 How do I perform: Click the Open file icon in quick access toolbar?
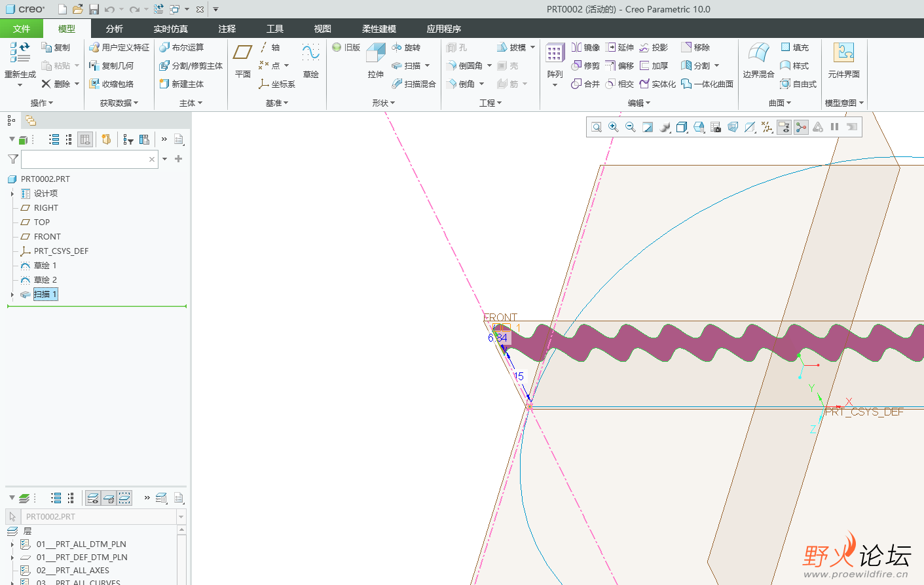[x=78, y=9]
